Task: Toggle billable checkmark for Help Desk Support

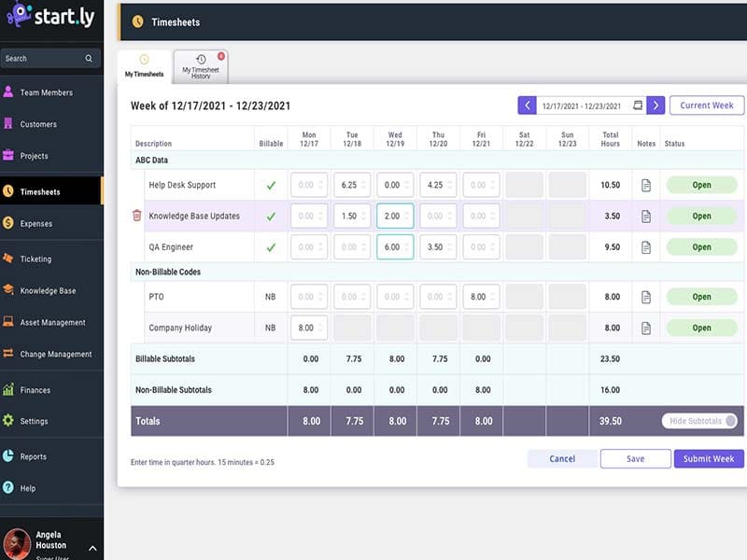Action: 271,185
